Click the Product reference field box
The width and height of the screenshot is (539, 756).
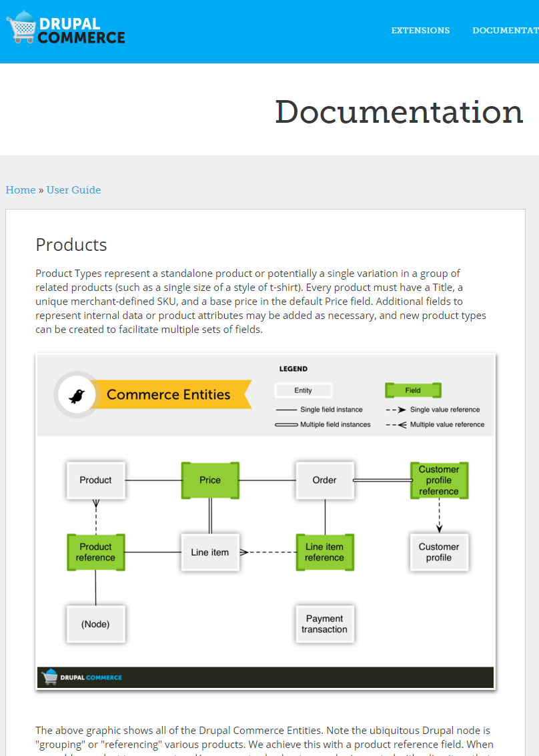tap(96, 552)
